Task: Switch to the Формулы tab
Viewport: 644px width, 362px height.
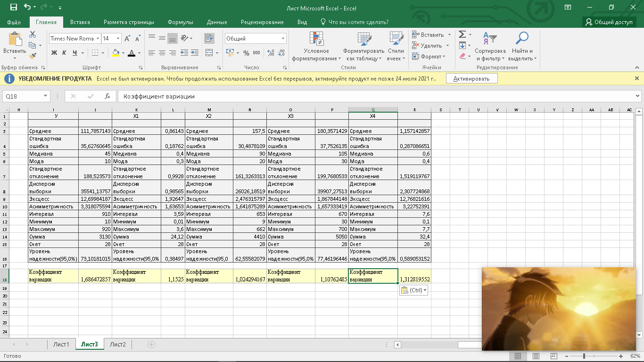Action: (181, 22)
